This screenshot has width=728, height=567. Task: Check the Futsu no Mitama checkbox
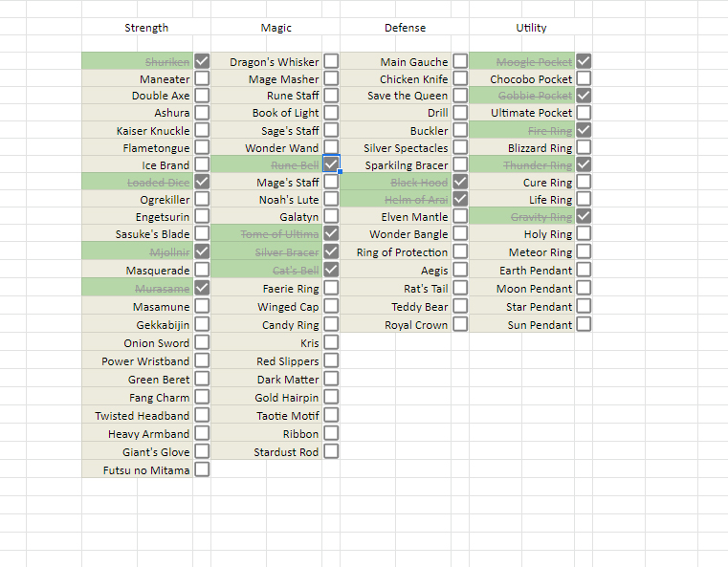[202, 469]
